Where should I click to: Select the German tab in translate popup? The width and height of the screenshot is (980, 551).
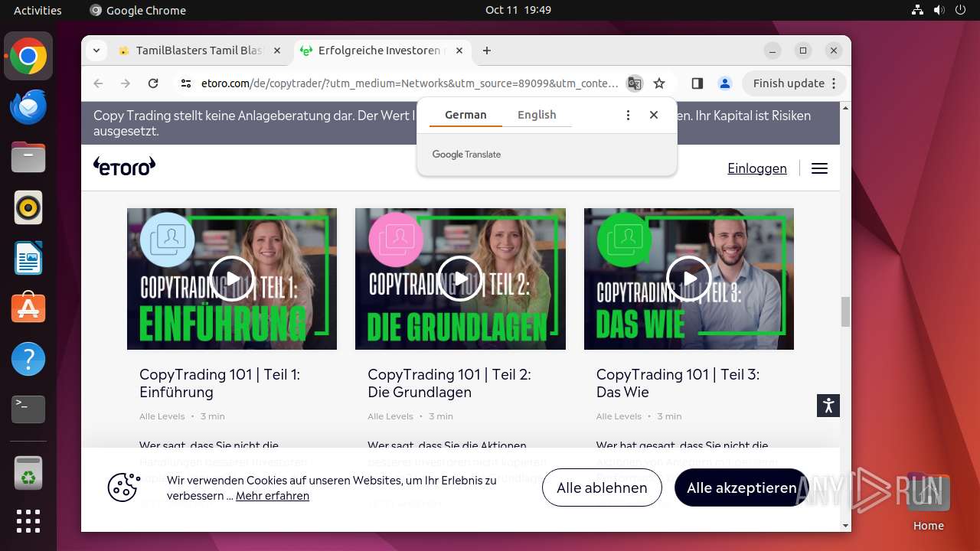465,115
